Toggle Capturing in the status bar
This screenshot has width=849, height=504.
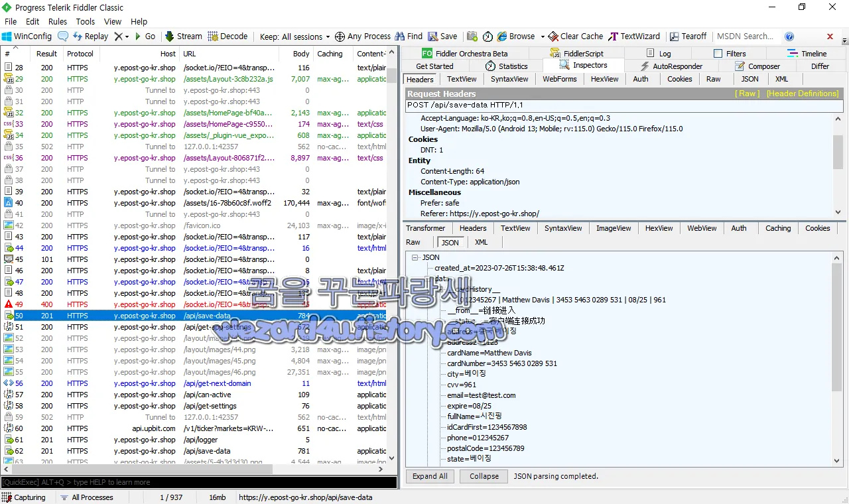click(24, 497)
